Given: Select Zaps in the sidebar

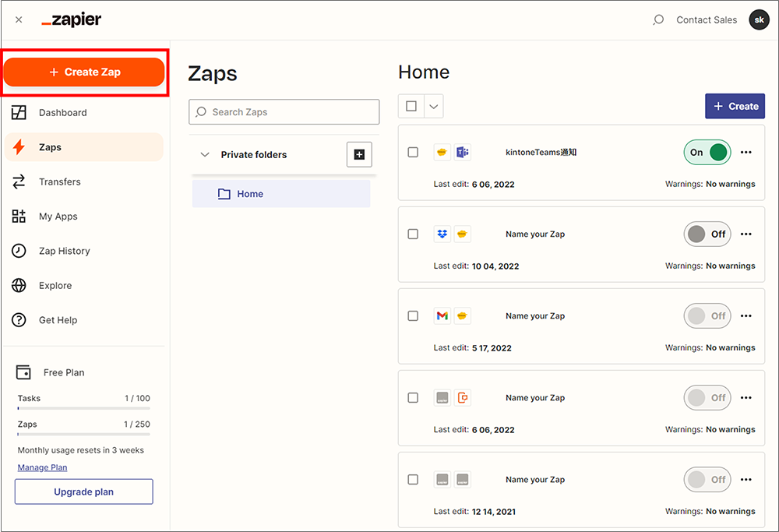Looking at the screenshot, I should (84, 147).
